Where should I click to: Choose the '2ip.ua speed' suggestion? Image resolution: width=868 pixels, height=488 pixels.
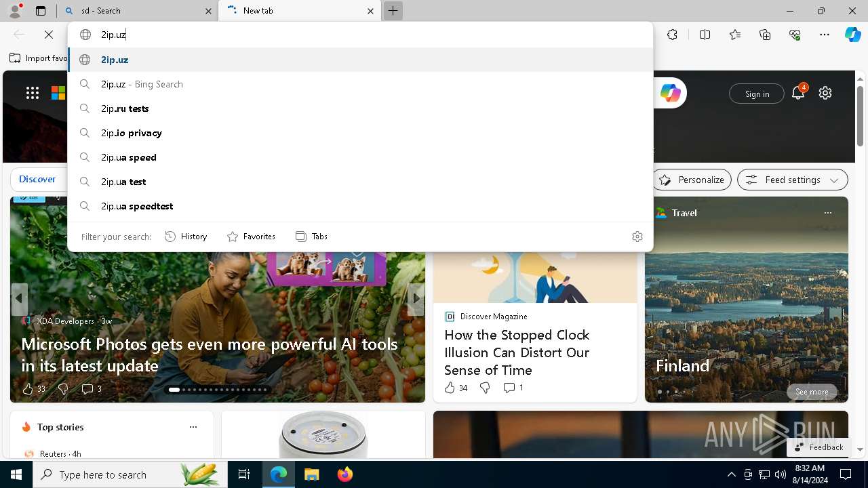coord(360,157)
